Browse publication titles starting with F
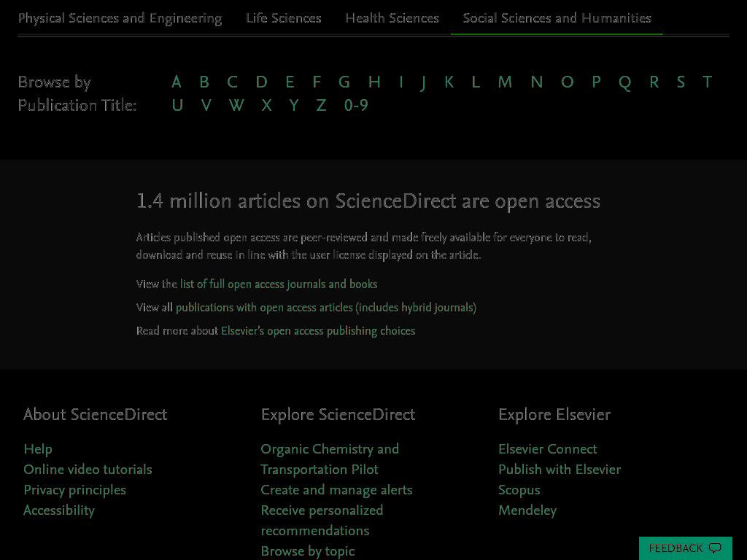The width and height of the screenshot is (747, 560). (x=317, y=82)
